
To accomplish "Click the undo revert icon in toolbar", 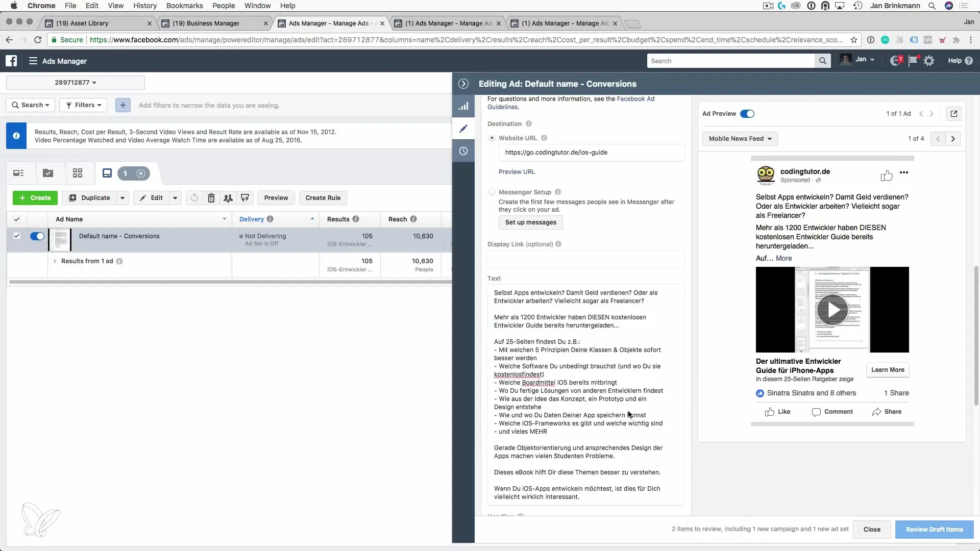I will click(194, 198).
